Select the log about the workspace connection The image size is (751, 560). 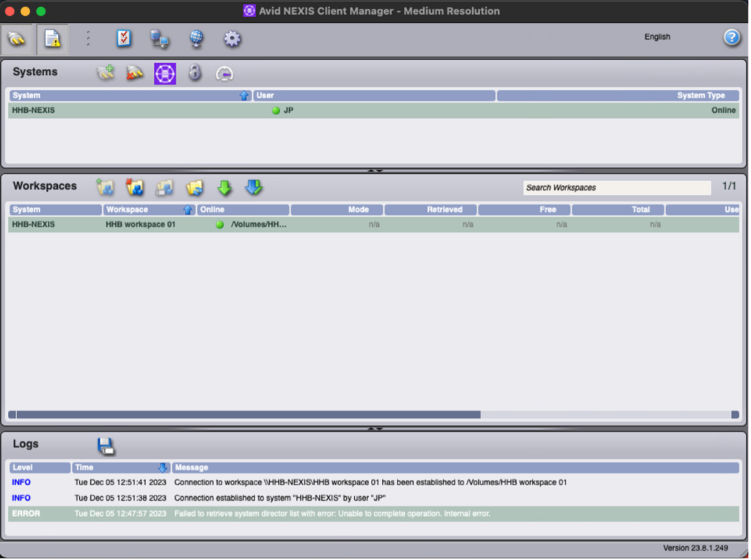[373, 482]
